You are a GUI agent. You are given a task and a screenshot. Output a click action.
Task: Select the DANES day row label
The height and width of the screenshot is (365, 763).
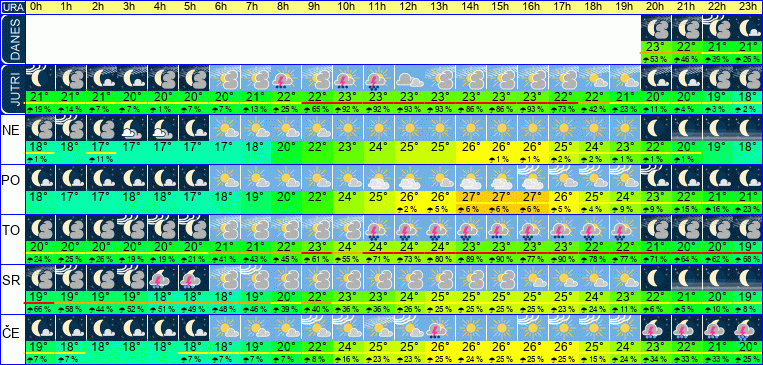12,39
